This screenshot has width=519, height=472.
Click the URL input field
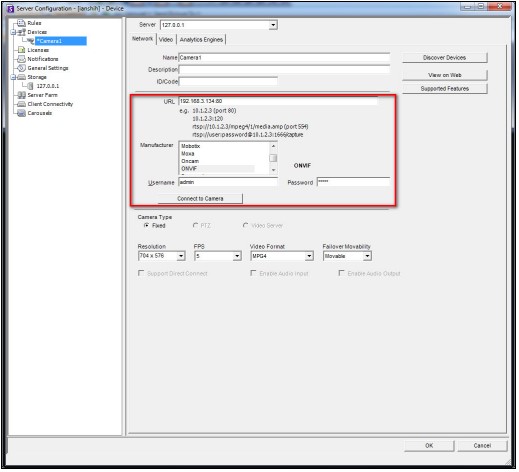coord(278,101)
